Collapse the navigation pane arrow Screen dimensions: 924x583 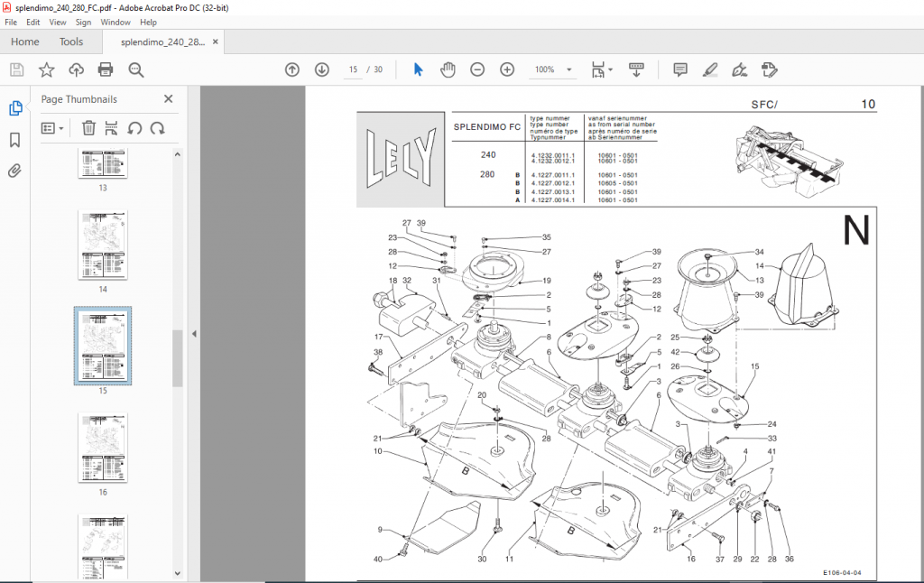(x=194, y=334)
